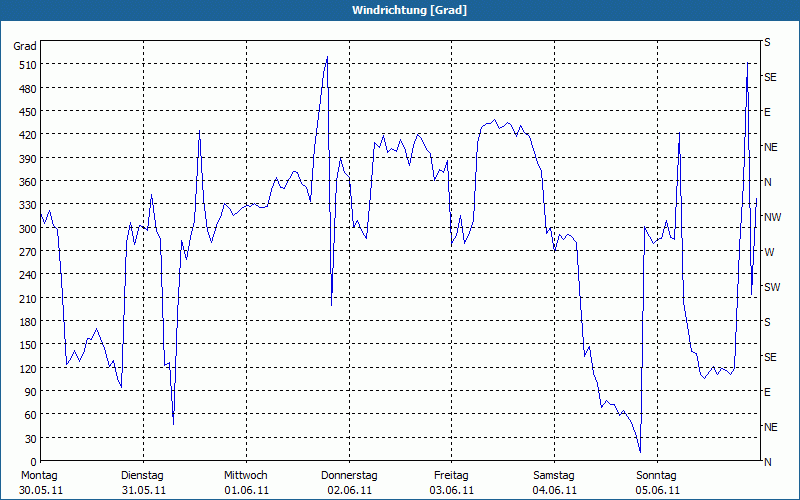800x500 pixels.
Task: Click the date '31.05.11'
Action: click(x=144, y=491)
